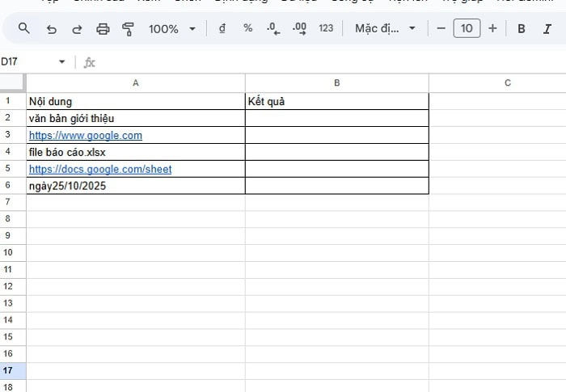Screen dimensions: 566x392
Task: Click the redo arrow icon
Action: [x=77, y=28]
